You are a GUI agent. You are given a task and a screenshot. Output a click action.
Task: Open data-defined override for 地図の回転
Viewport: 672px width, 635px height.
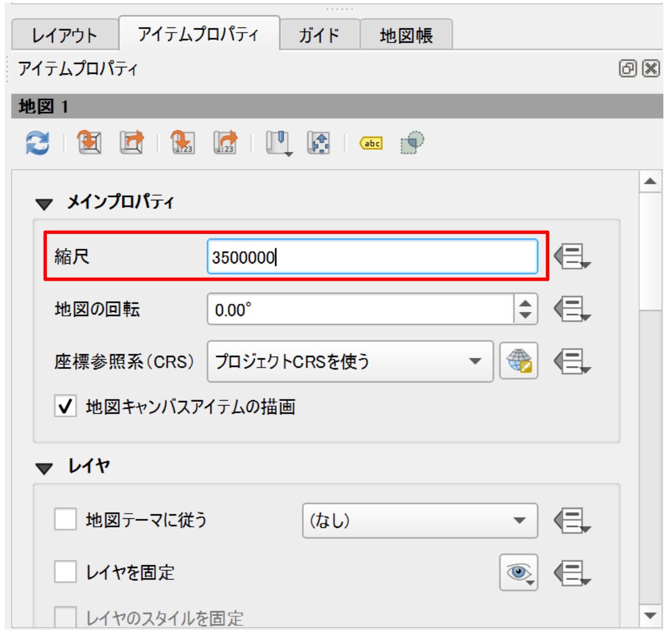[x=572, y=309]
